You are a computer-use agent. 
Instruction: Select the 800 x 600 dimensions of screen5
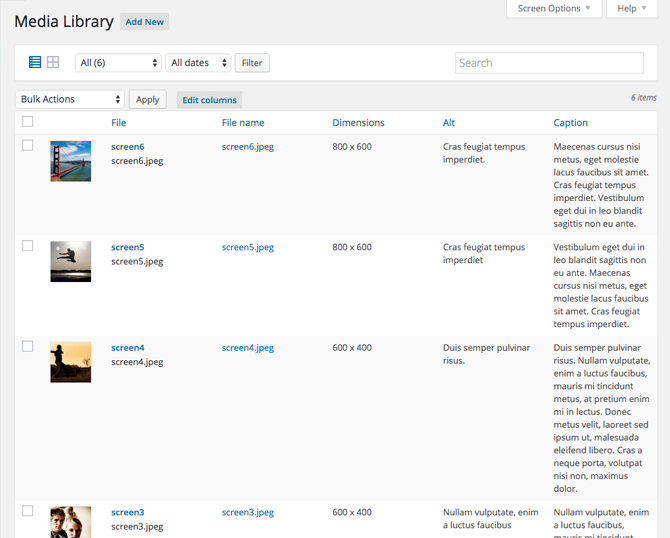tap(352, 247)
